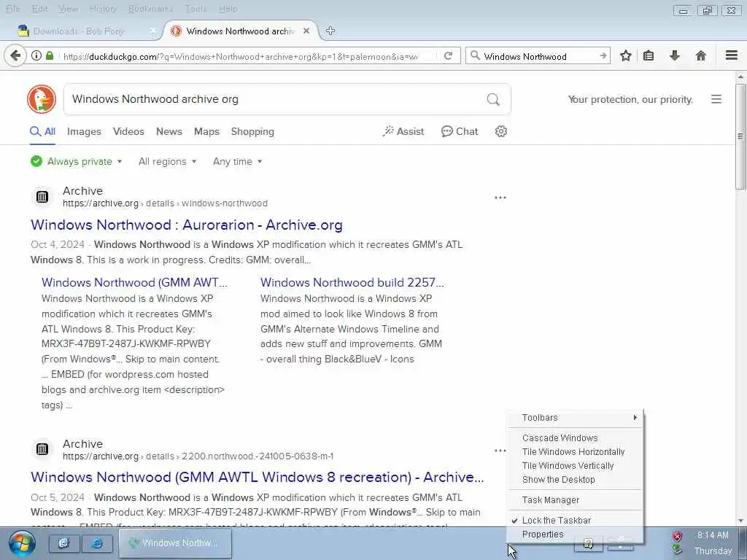This screenshot has width=747, height=560.
Task: Open more options dots for windows-northwood result
Action: point(500,197)
